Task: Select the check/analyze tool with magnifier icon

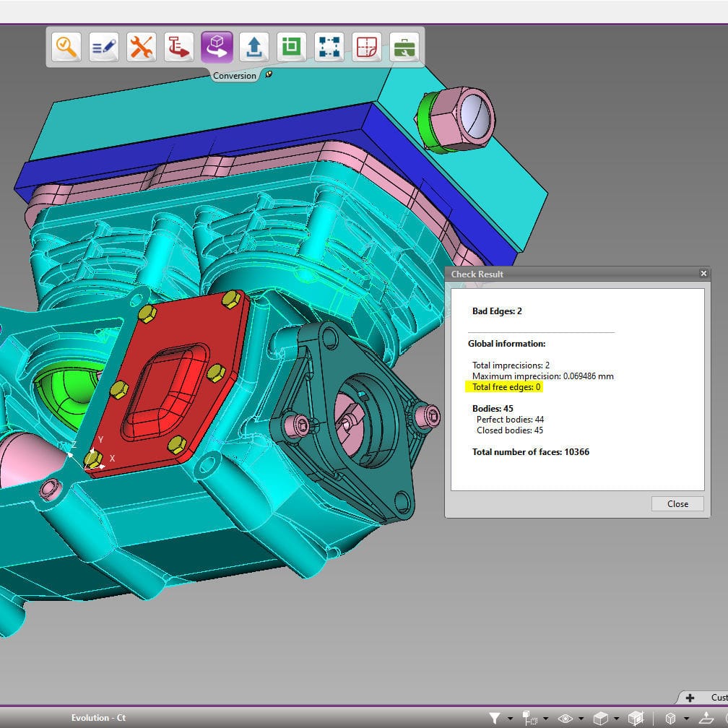Action: 65,47
